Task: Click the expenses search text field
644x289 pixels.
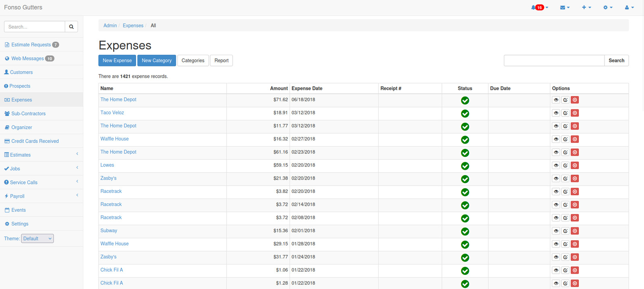Action: [554, 60]
